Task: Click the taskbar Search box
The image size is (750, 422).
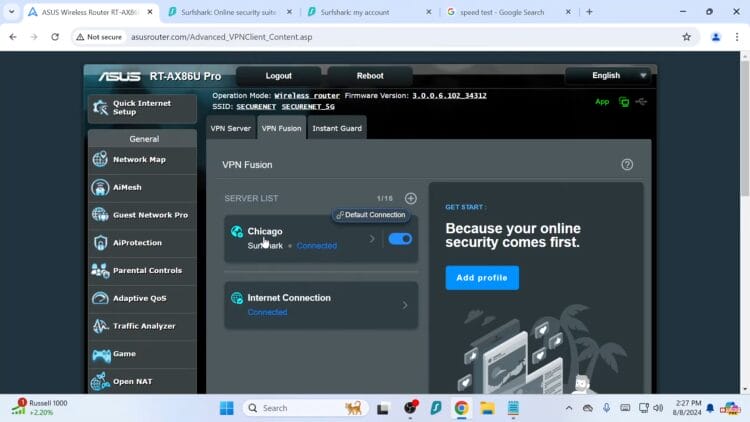Action: [x=306, y=408]
